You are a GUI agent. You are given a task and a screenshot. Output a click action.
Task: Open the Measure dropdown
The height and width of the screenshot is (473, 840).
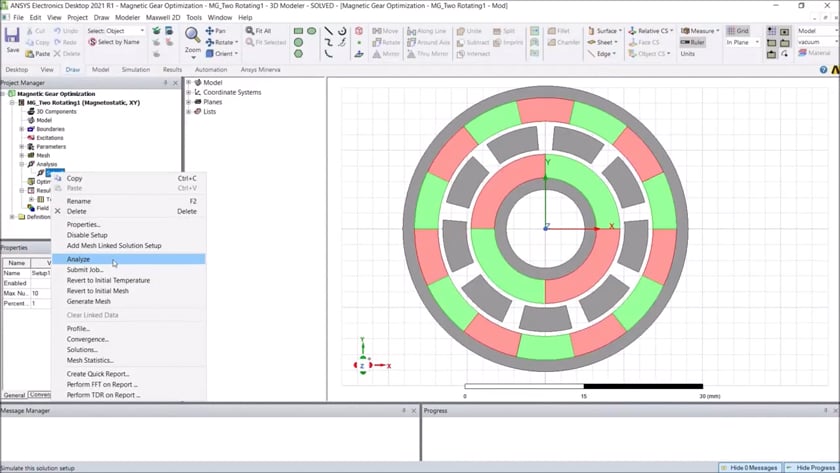click(718, 31)
